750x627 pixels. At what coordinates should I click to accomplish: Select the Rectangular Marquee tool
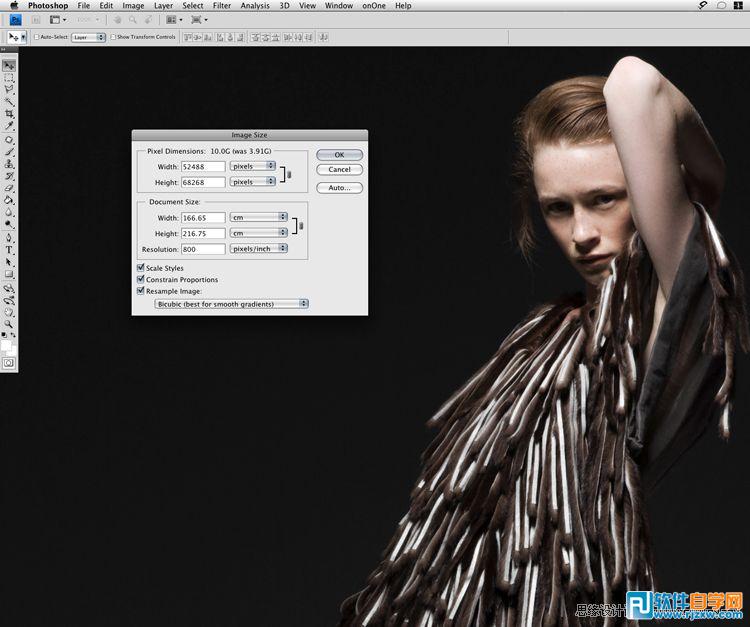point(9,77)
